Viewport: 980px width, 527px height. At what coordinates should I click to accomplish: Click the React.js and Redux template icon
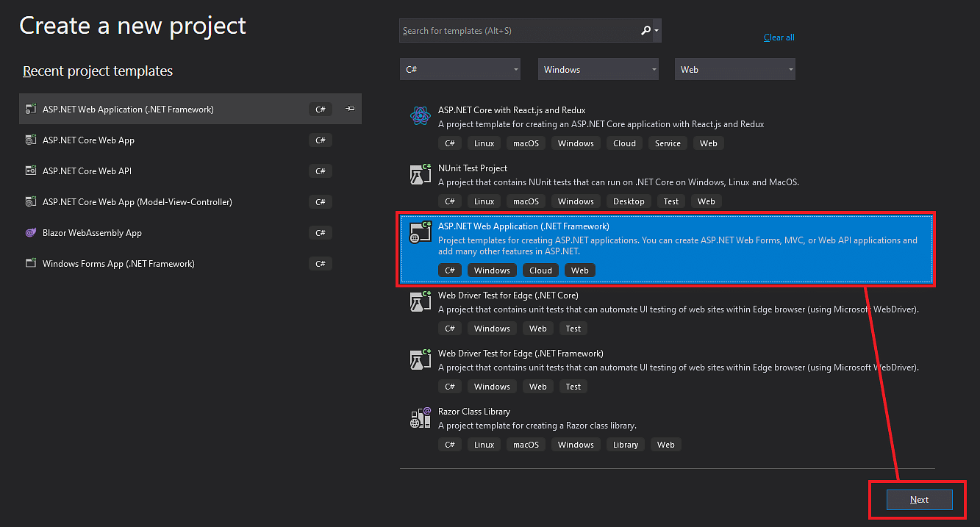tap(420, 115)
